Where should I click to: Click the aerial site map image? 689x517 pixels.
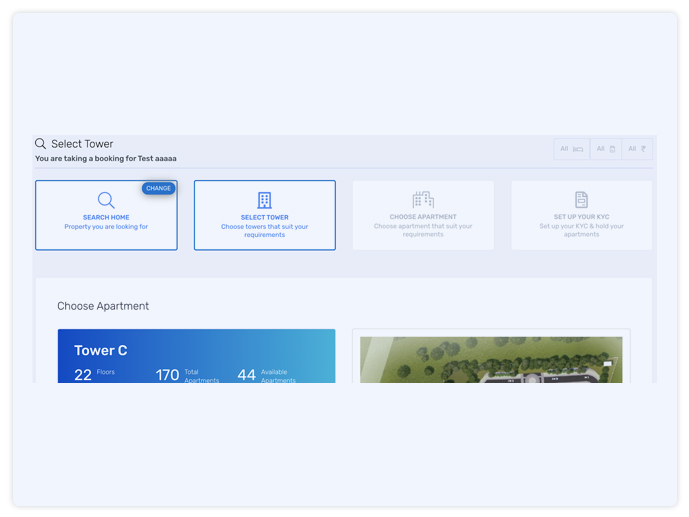(491, 360)
